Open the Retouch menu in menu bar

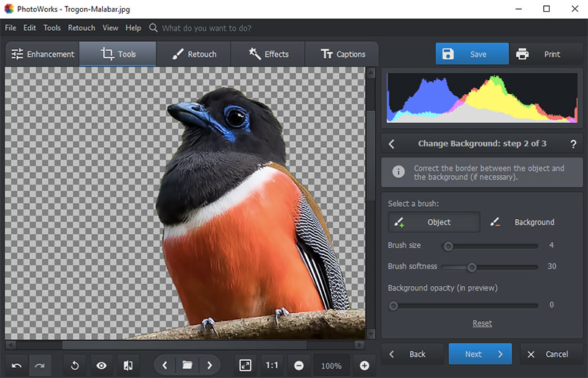tap(82, 28)
